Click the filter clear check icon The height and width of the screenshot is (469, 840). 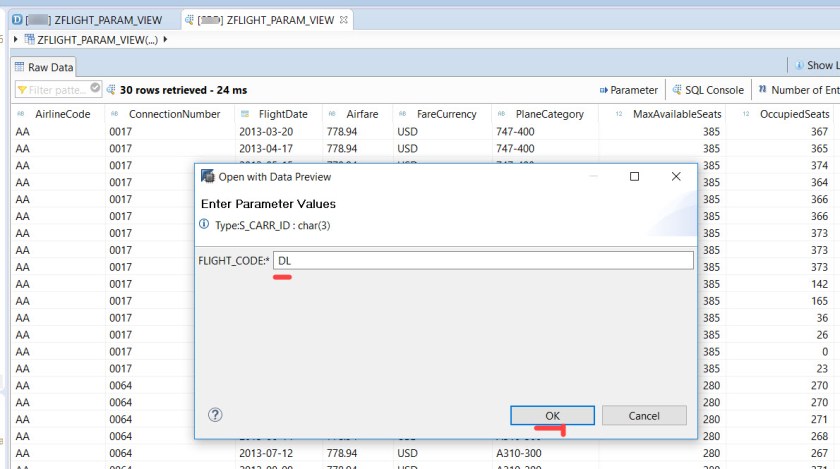click(95, 87)
